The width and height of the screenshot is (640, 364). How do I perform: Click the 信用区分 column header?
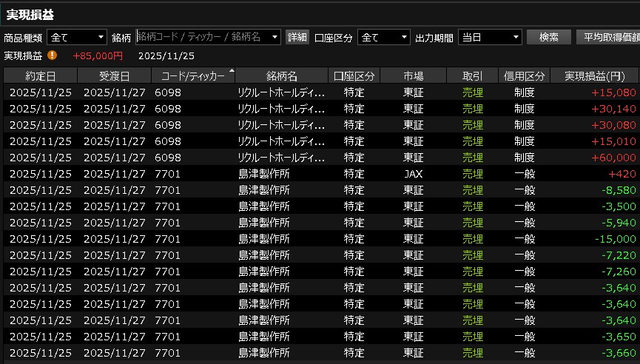pos(524,76)
